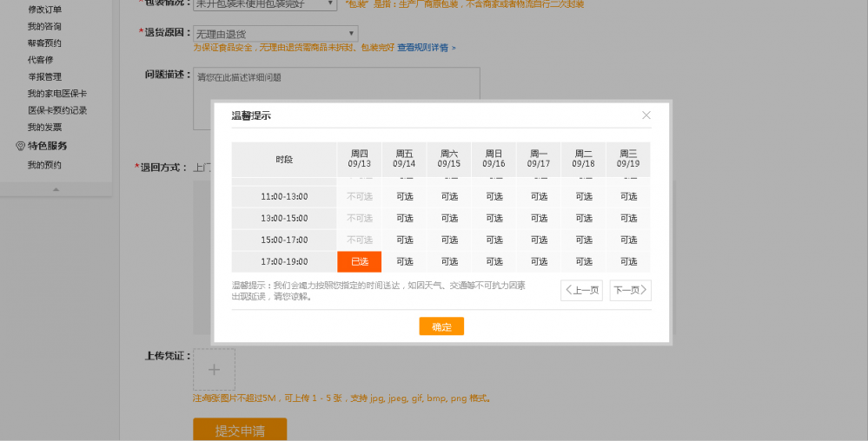
Task: Click the 周六 09/15 column header
Action: [x=449, y=160]
